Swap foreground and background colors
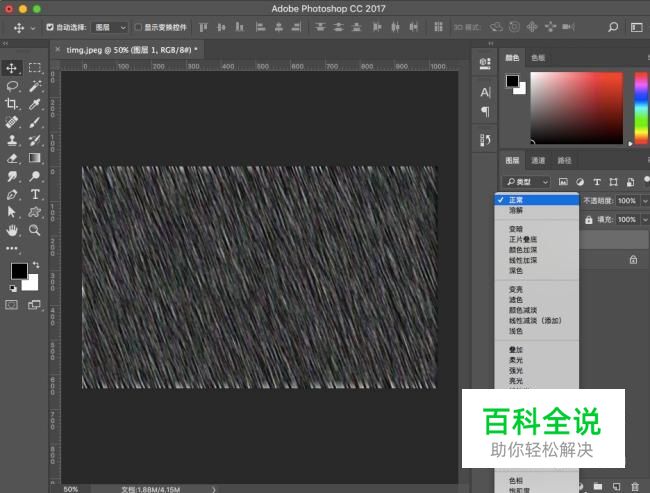The height and width of the screenshot is (493, 650). point(36,265)
